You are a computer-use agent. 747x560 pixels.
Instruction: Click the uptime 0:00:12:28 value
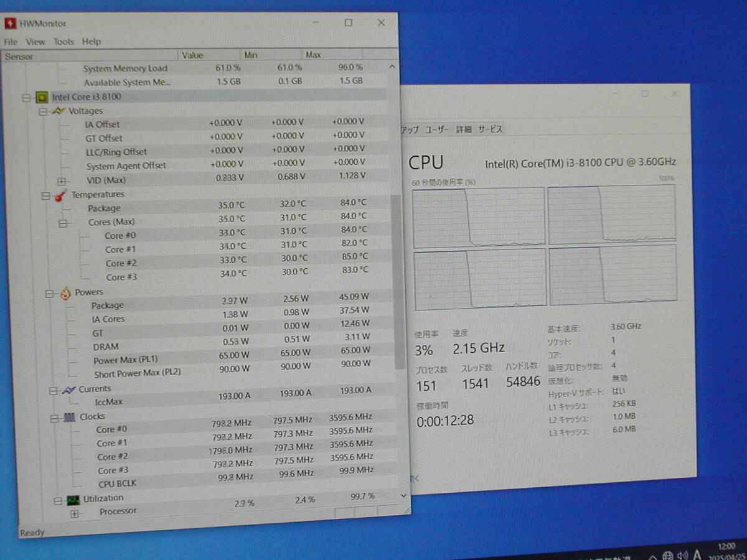point(445,420)
